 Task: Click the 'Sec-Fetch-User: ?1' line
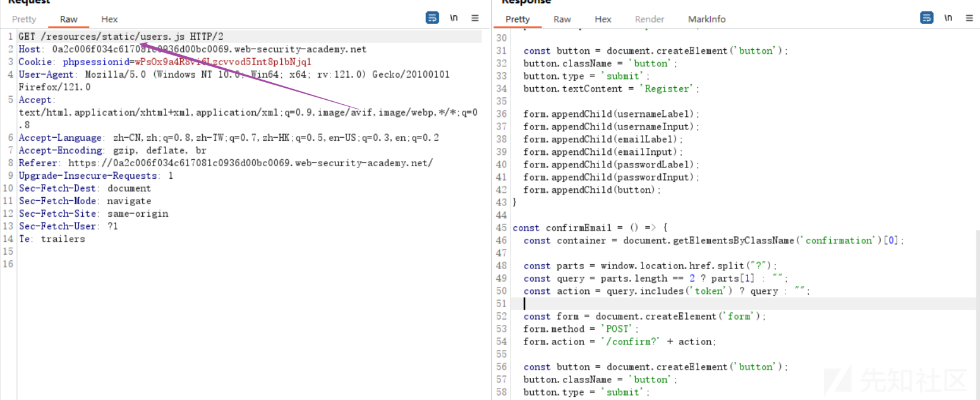pyautogui.click(x=68, y=226)
